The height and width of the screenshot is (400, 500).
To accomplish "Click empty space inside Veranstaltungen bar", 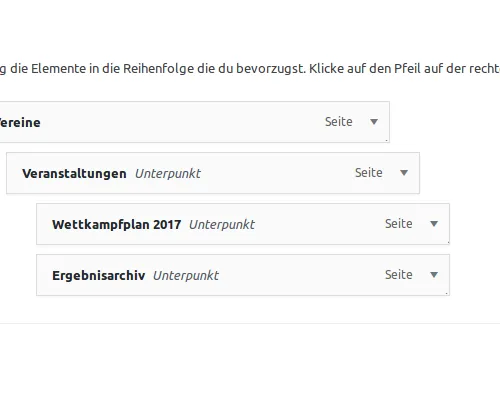I will pyautogui.click(x=277, y=173).
